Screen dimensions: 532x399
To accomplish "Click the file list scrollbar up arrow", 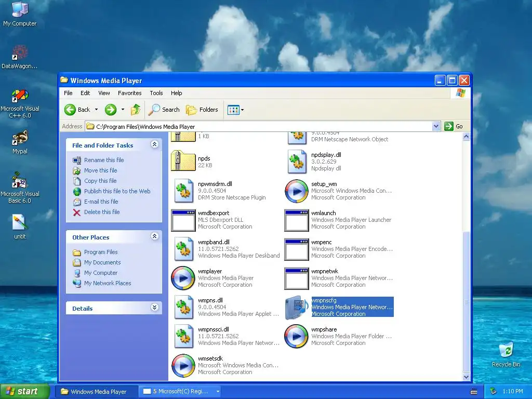I will tap(466, 137).
